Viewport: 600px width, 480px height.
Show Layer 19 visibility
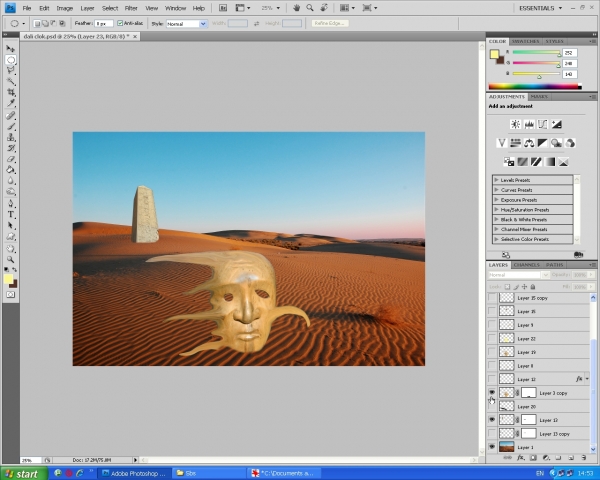coord(492,352)
